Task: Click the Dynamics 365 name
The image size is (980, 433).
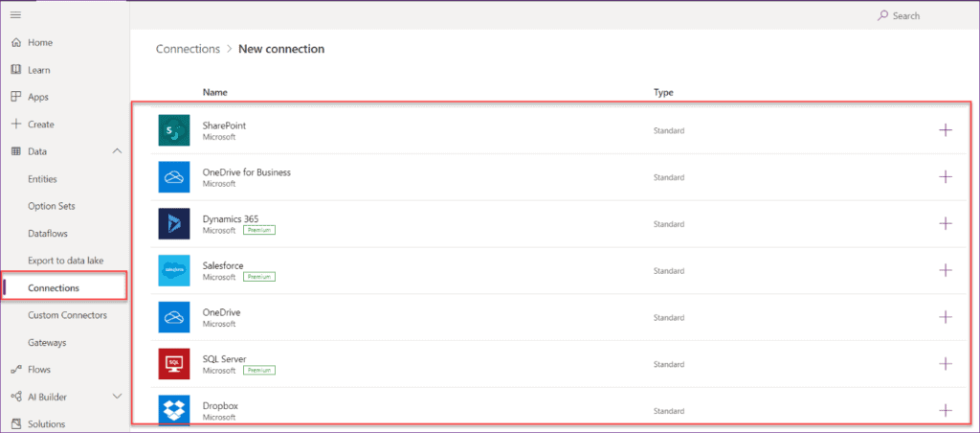Action: point(231,219)
